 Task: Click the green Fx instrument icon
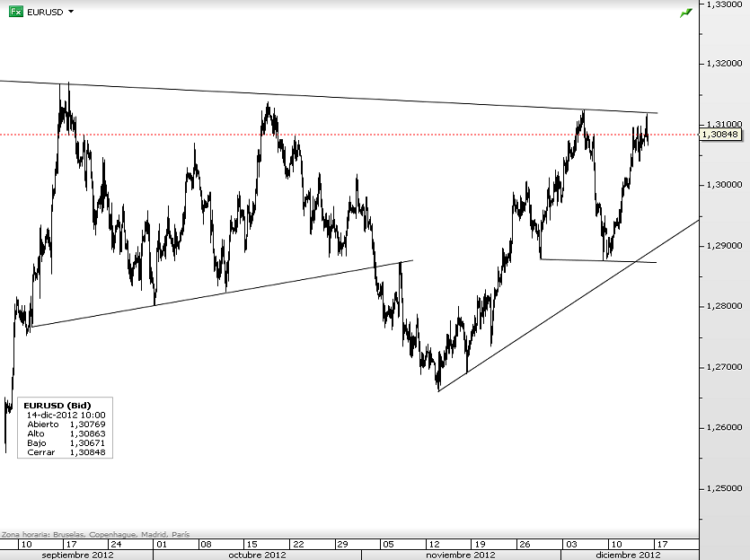click(16, 12)
